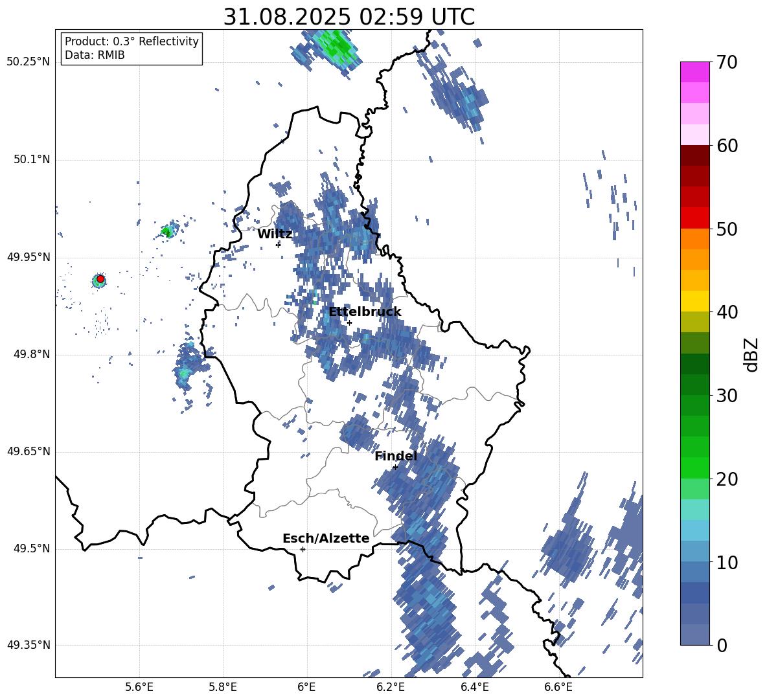Click the 6°E longitude label
767x700 pixels.
pos(306,688)
